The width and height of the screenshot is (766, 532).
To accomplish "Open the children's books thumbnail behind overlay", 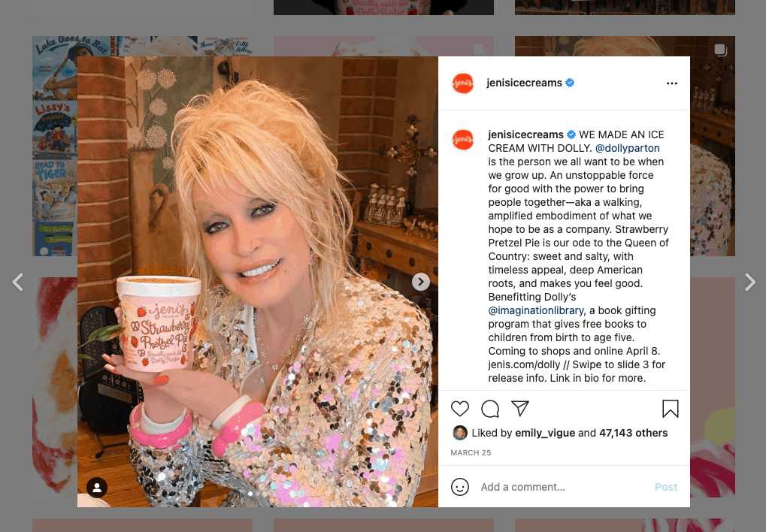I will point(55,146).
